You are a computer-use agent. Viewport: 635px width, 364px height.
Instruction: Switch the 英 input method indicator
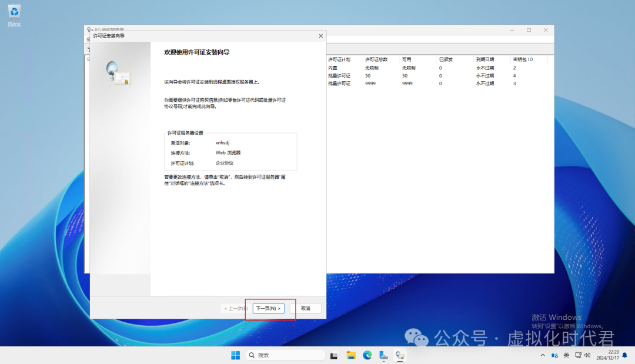566,355
